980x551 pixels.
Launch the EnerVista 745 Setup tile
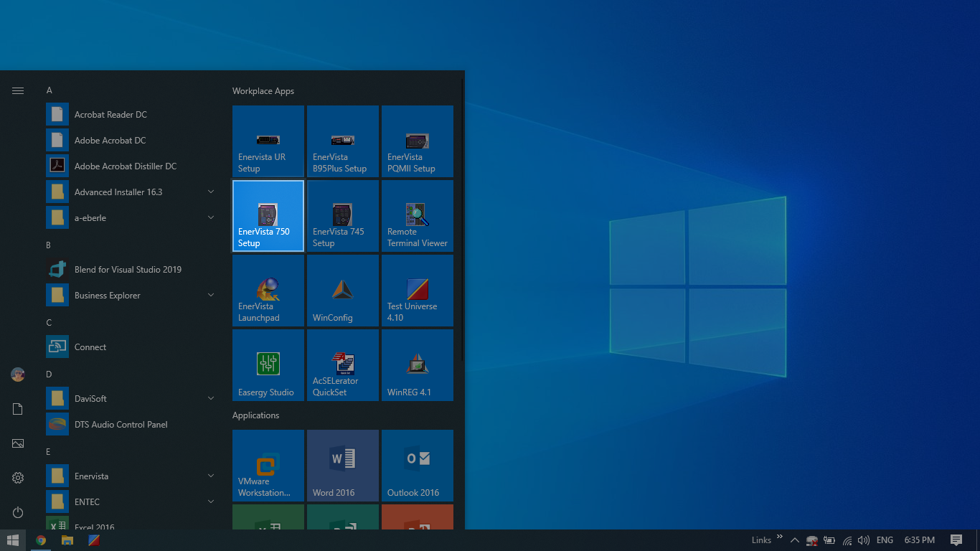tap(342, 216)
